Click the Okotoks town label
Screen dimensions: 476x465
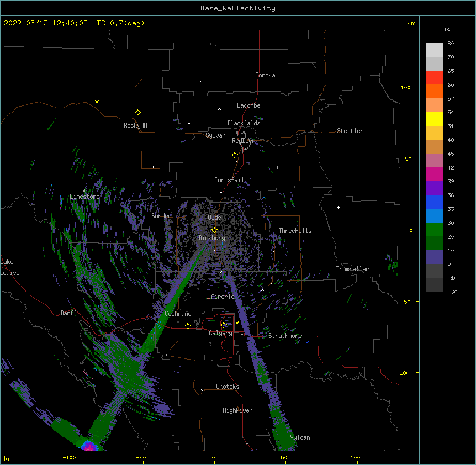pos(228,387)
